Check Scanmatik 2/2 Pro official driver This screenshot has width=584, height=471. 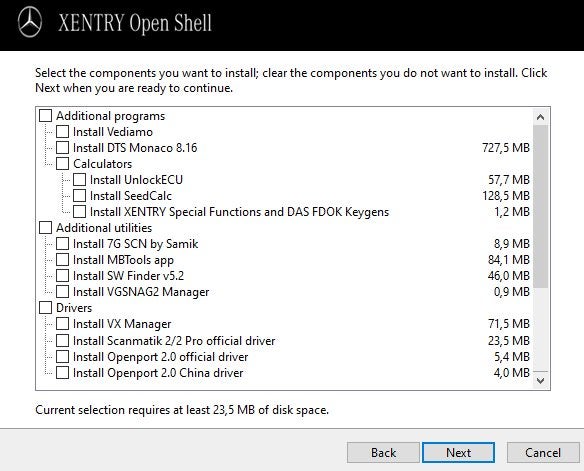(62, 341)
